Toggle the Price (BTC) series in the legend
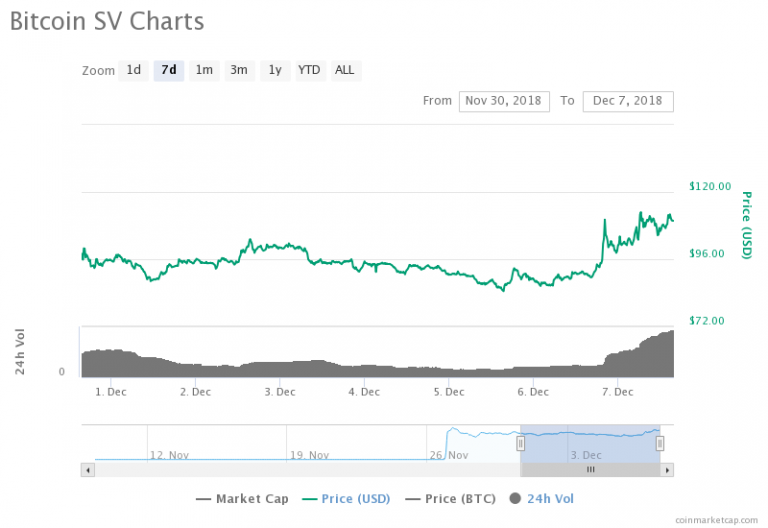Image resolution: width=768 pixels, height=528 pixels. tap(451, 499)
